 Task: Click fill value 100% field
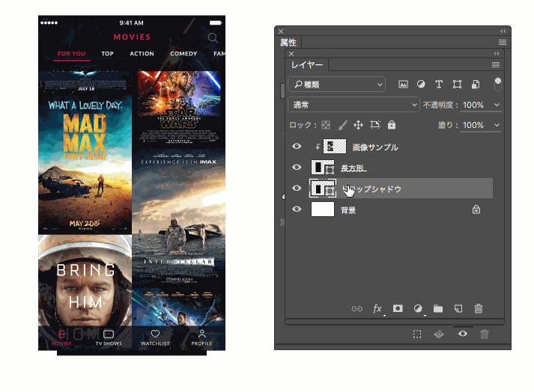(473, 125)
